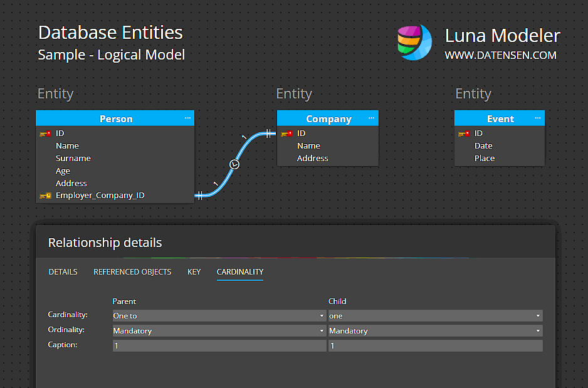Open the Event entity ellipsis menu

pyautogui.click(x=537, y=118)
